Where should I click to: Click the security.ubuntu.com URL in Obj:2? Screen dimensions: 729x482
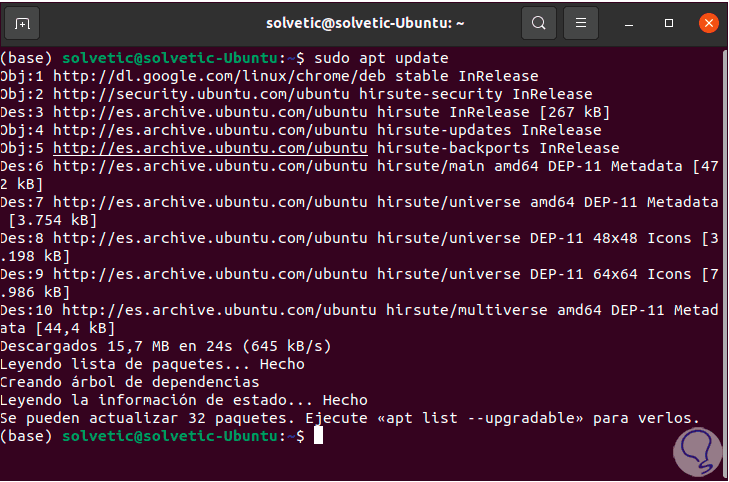pyautogui.click(x=201, y=94)
